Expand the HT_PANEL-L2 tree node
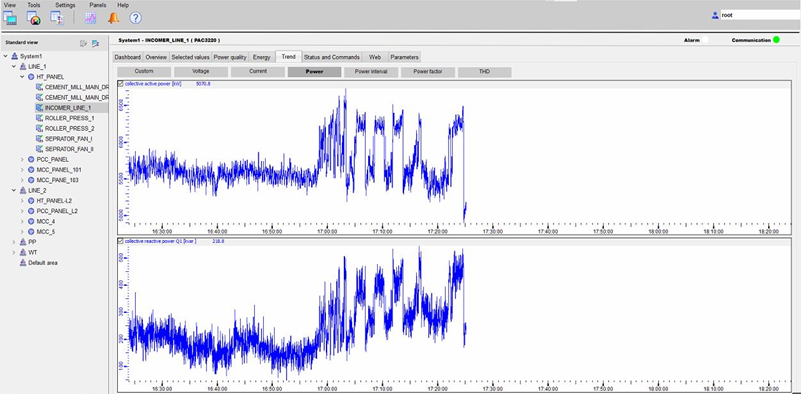 tap(22, 200)
